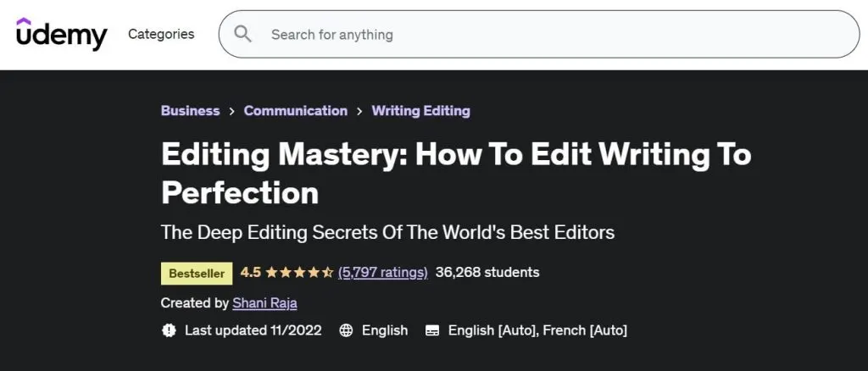868x371 pixels.
Task: Open the Writing Editing breadcrumb link
Action: [x=420, y=111]
